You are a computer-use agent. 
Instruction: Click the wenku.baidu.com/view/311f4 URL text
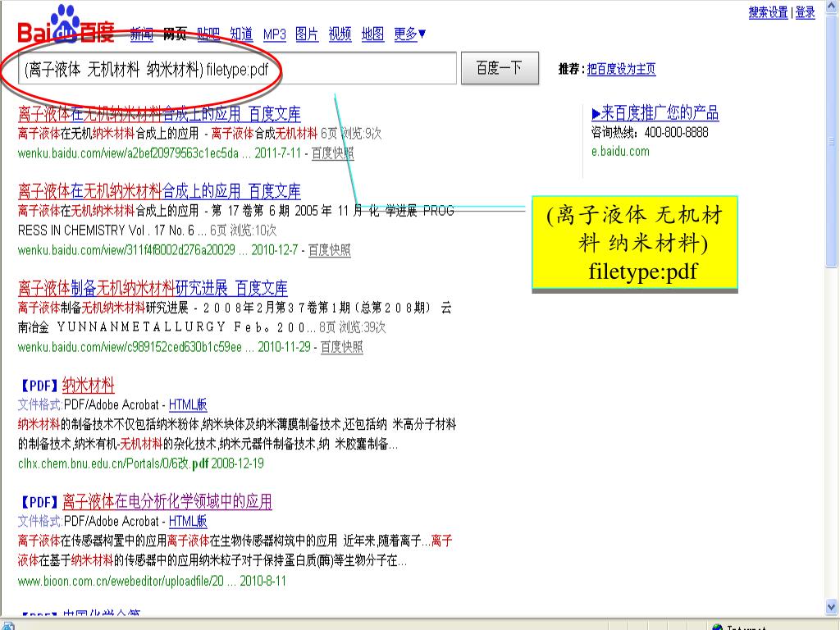126,250
